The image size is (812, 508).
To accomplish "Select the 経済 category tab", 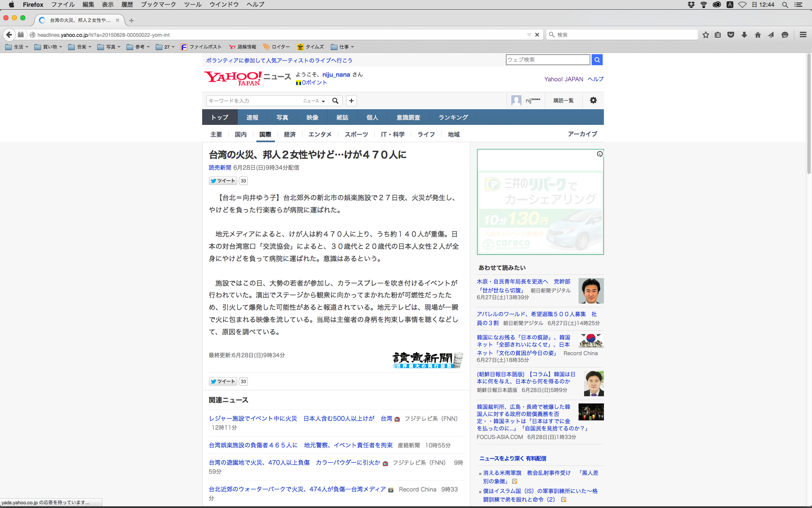I will [290, 134].
